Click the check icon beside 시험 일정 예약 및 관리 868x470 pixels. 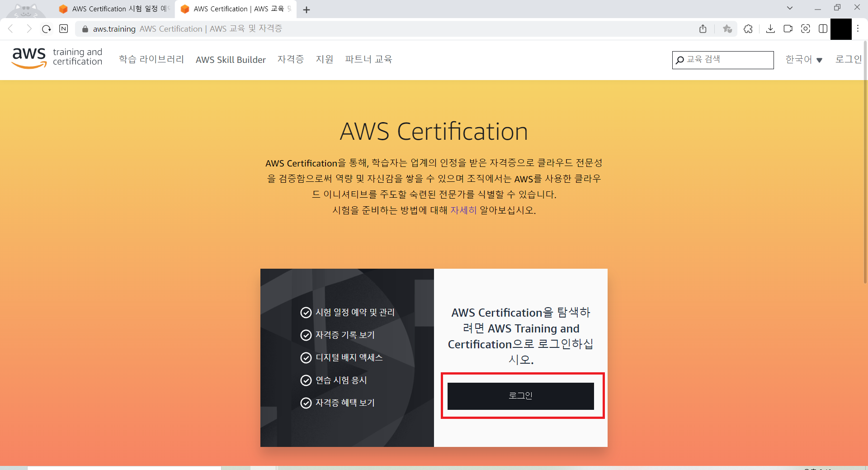(x=306, y=313)
